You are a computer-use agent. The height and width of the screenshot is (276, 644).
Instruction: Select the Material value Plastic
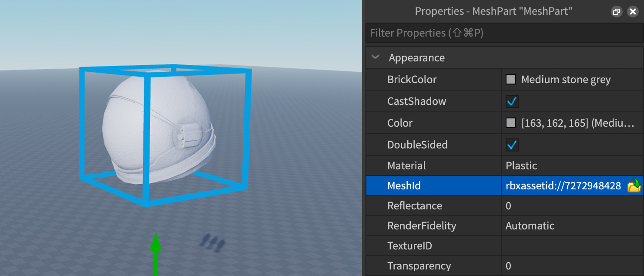[x=521, y=166]
